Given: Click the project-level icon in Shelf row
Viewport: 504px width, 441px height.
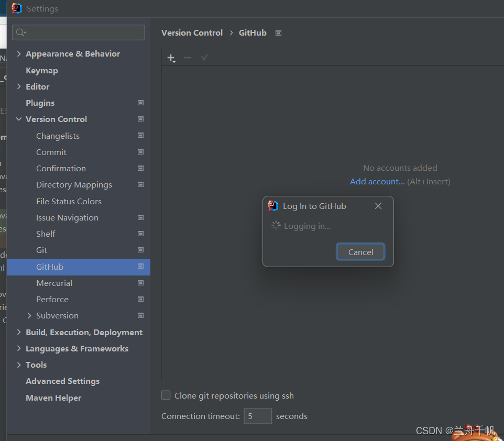Looking at the screenshot, I should click(140, 234).
